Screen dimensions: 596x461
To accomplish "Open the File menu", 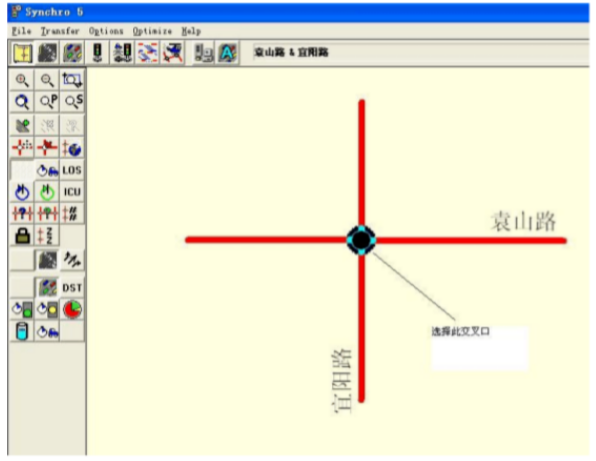I will tap(21, 31).
